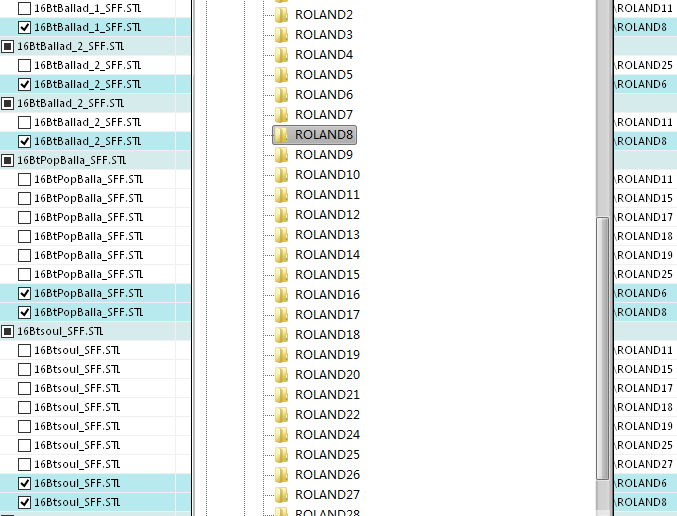Image resolution: width=677 pixels, height=516 pixels.
Task: Check the first unchecked 16Btsoul_SFF.STL file
Action: (25, 350)
